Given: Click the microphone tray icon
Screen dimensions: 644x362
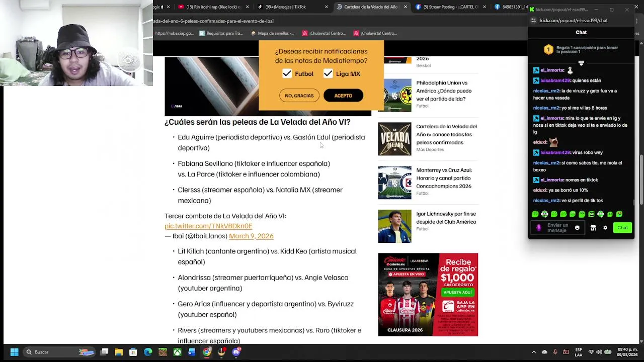Looking at the screenshot, I should point(555,352).
